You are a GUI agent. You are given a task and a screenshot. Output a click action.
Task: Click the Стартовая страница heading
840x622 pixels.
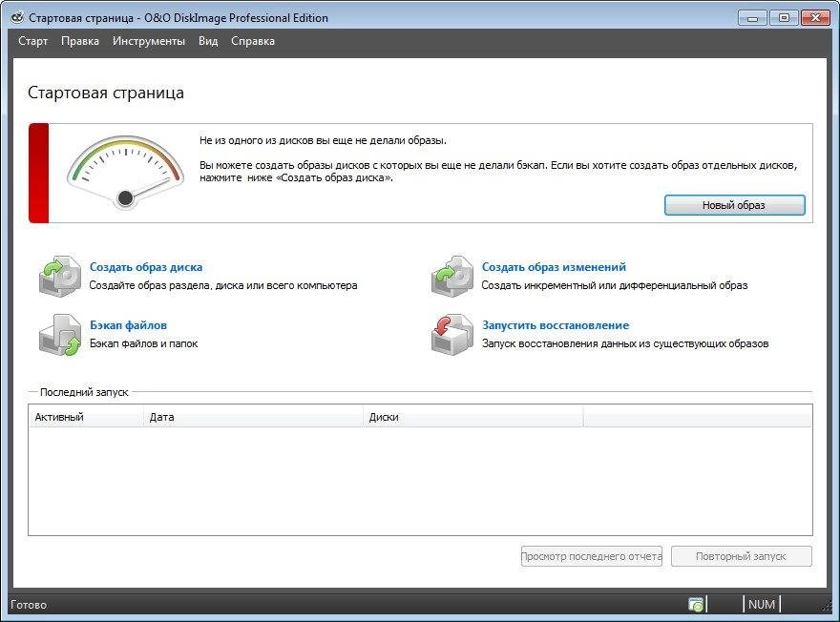coord(106,93)
